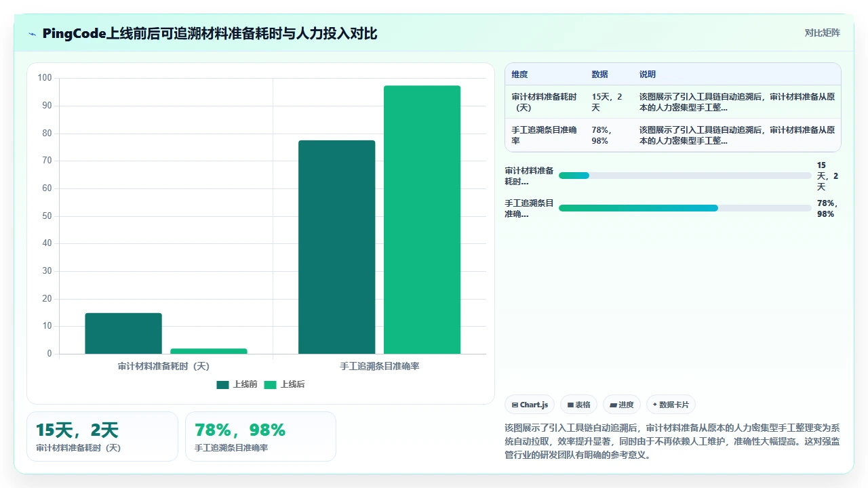
Task: Toggle the 上线前 legend item
Action: (237, 384)
